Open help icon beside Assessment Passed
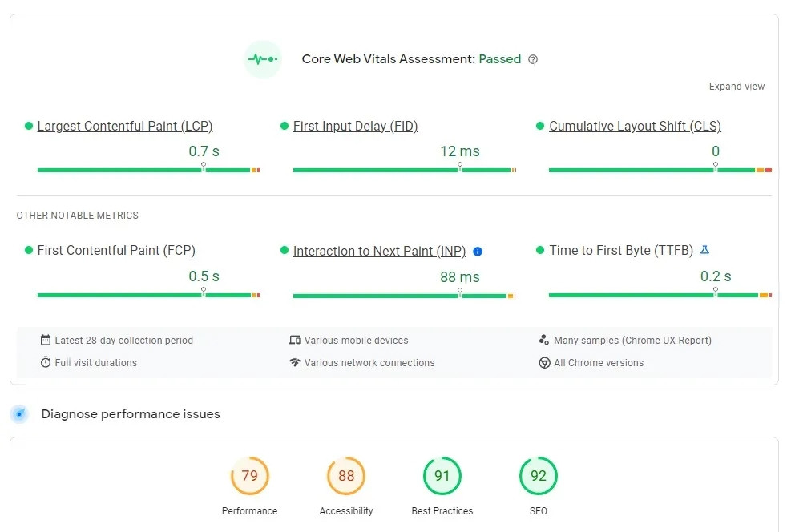Image resolution: width=791 pixels, height=532 pixels. pos(533,59)
